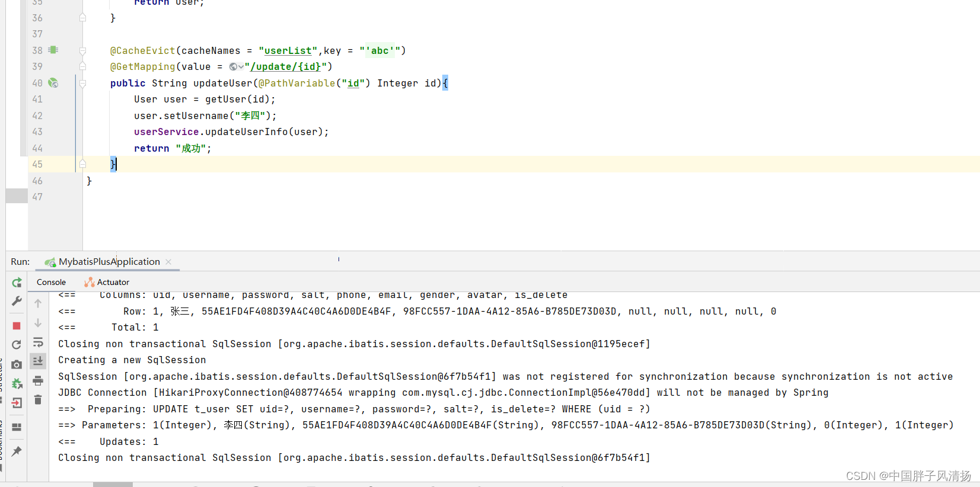Screen dimensions: 980x487
Task: Click the "Total: 1" console line
Action: tap(108, 328)
